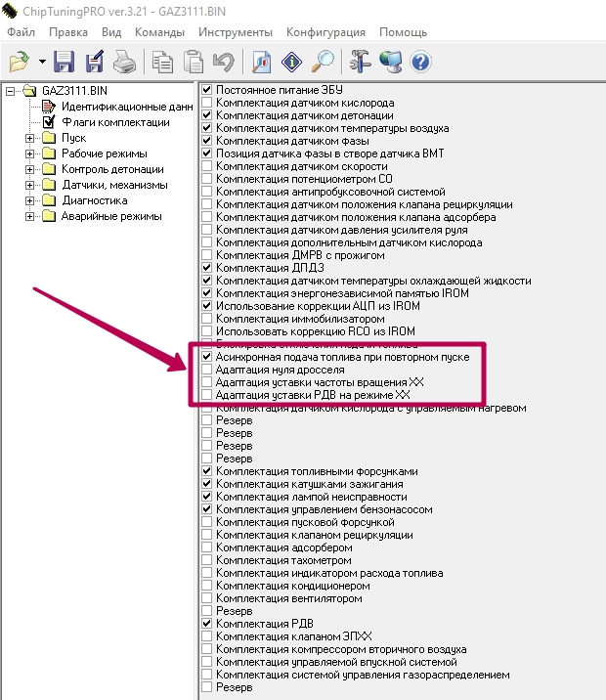Click the Save As floppy icon with pencil
The height and width of the screenshot is (700, 606).
point(95,62)
